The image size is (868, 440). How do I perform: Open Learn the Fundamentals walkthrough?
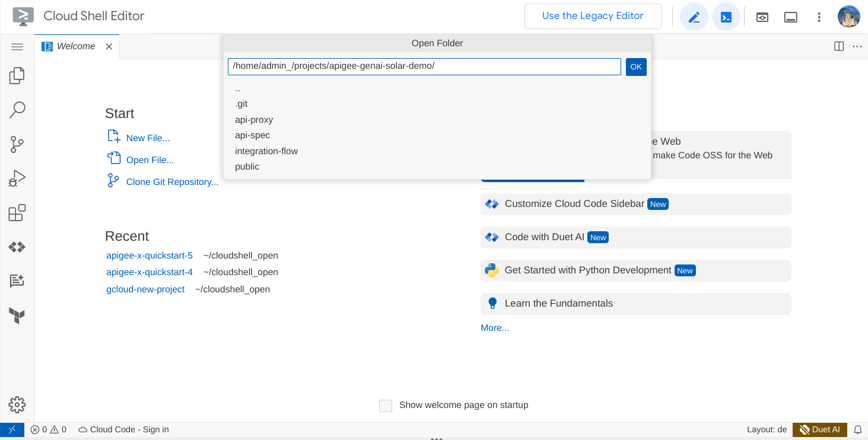636,304
